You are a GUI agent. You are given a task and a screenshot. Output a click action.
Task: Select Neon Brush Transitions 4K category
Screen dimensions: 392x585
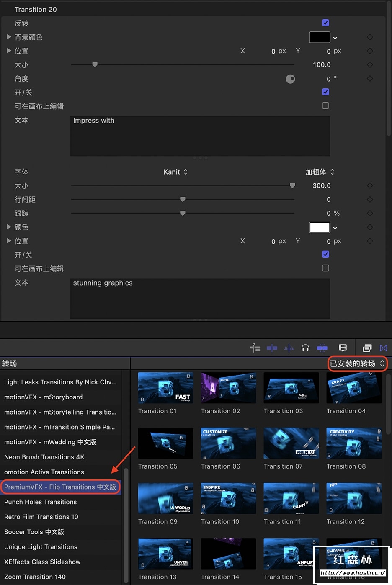(61, 457)
